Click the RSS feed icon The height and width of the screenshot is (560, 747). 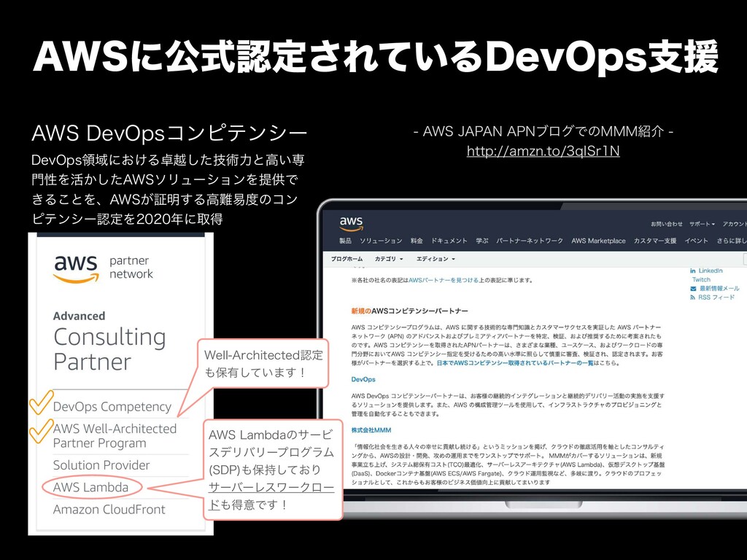coord(693,297)
